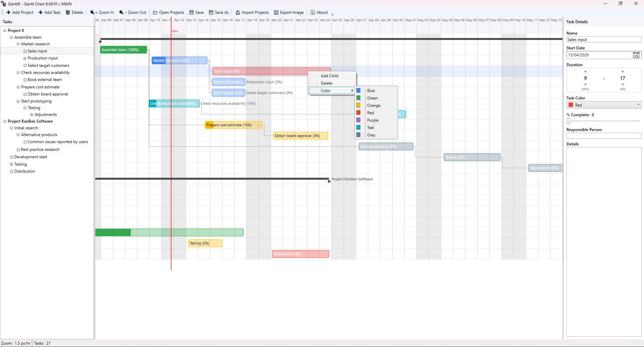Decrease duration hours with down arrow
The image size is (644, 347).
tap(623, 85)
